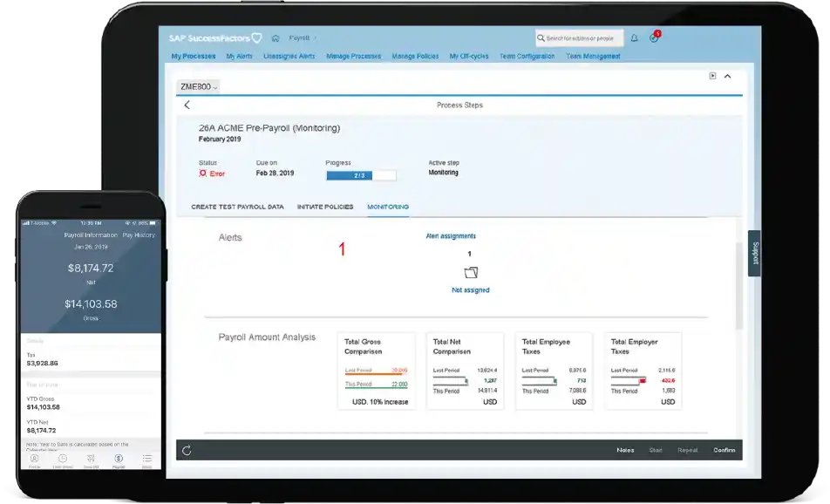Open Total Employer Taxes card
Screen dimensions: 830x504
[643, 371]
